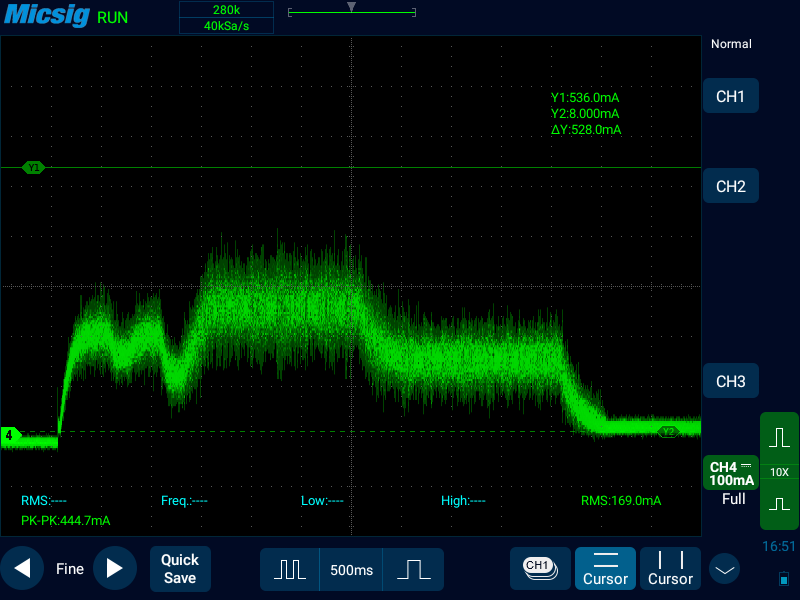800x600 pixels.
Task: Click the Micsig logo
Action: click(46, 16)
